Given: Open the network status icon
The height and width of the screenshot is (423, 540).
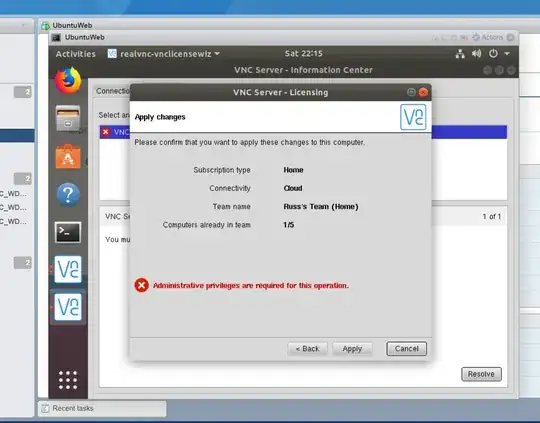Looking at the screenshot, I should [460, 54].
